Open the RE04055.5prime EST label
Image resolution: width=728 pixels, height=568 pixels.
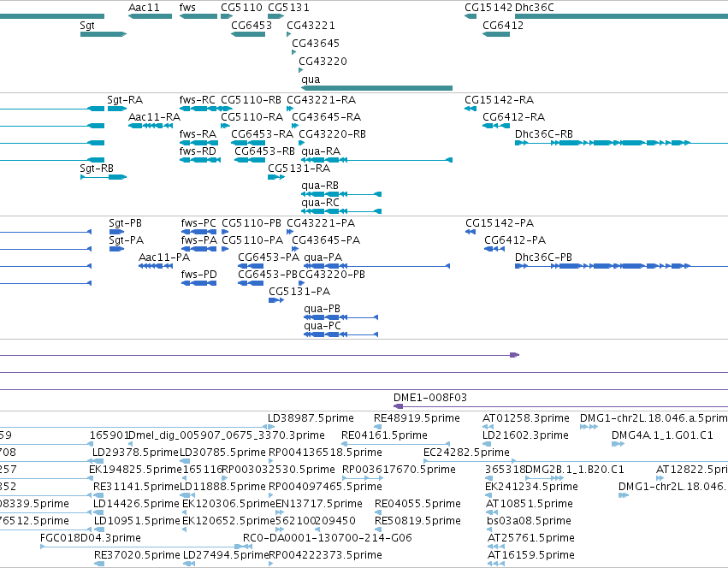pyautogui.click(x=417, y=504)
